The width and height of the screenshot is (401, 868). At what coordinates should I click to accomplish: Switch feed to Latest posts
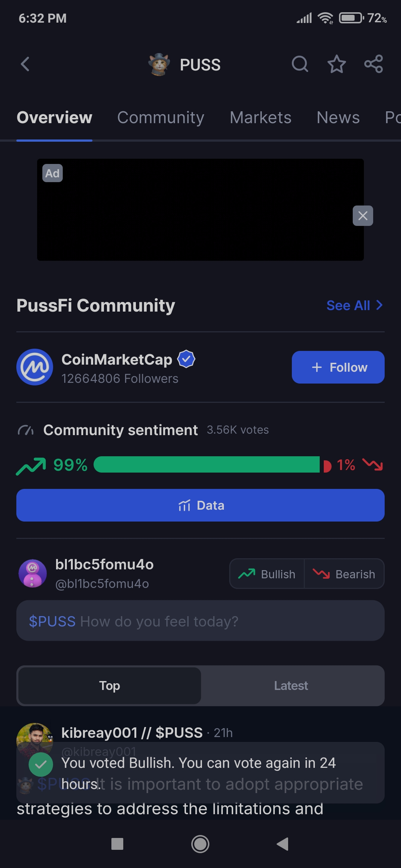tap(291, 685)
